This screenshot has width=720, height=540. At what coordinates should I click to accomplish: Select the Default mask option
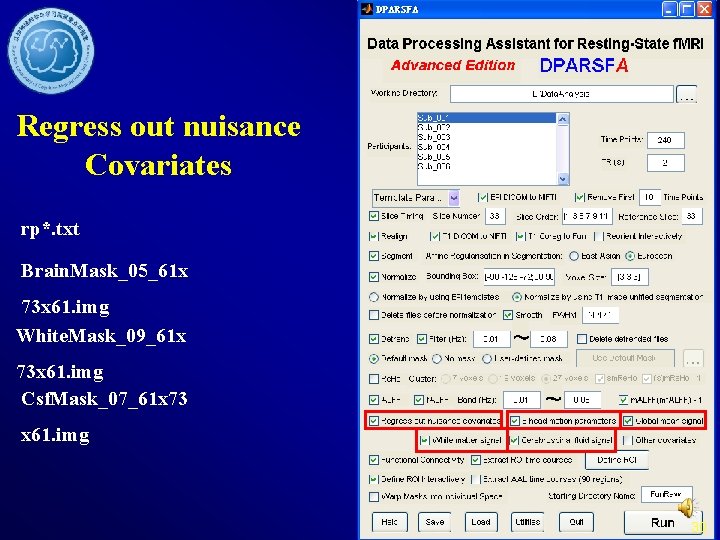point(374,359)
